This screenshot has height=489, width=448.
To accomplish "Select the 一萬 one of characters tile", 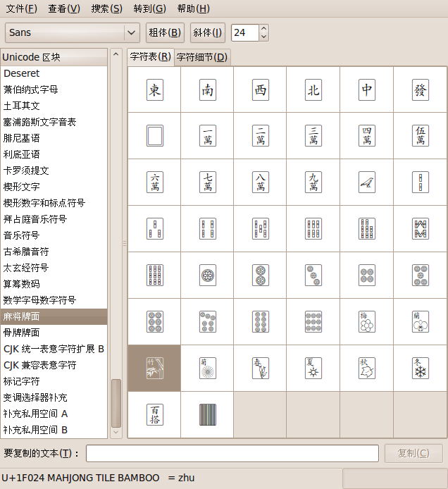I will pyautogui.click(x=207, y=136).
